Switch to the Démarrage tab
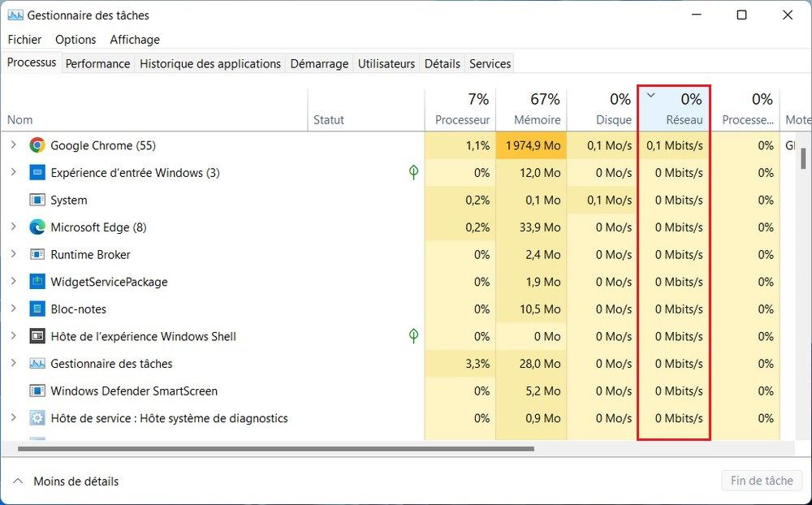This screenshot has height=505, width=812. (319, 63)
